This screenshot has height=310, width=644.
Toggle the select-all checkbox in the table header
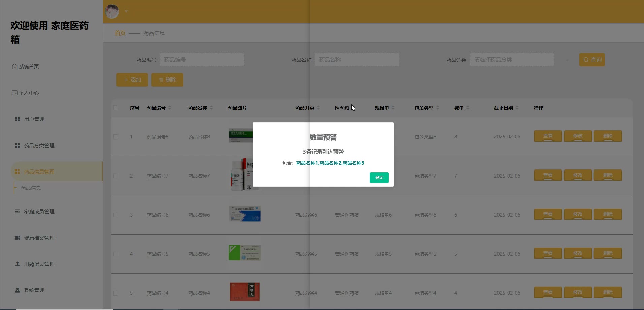coord(116,108)
